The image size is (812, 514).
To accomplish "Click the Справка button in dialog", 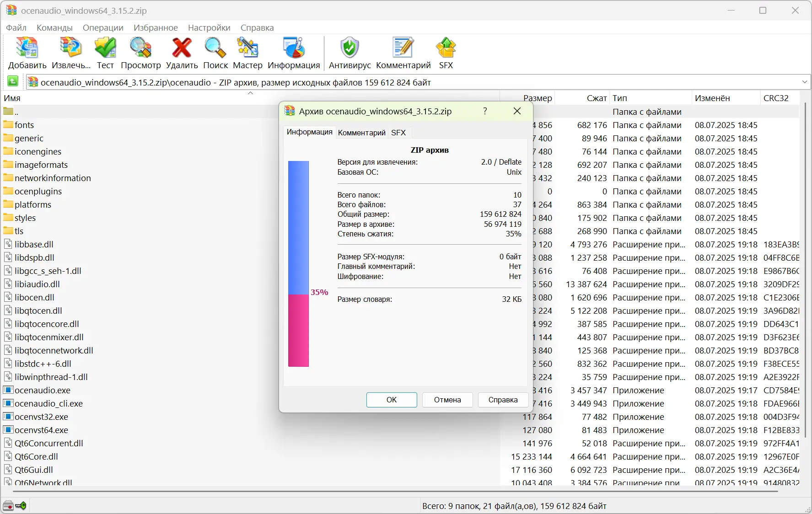I will [503, 400].
